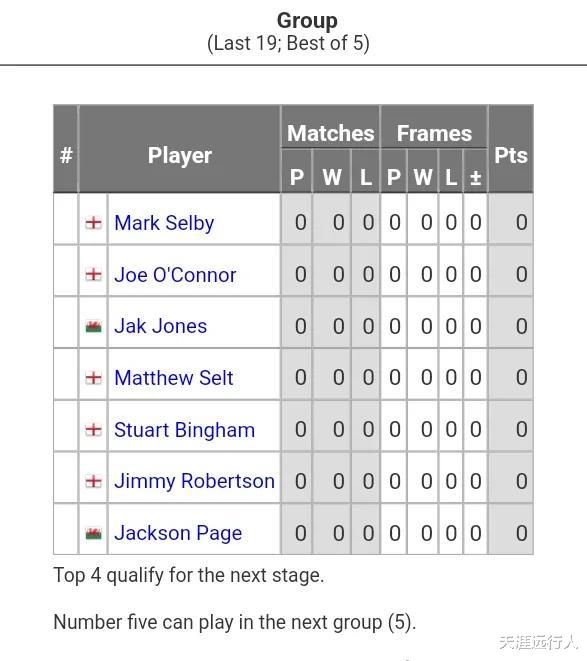Image resolution: width=587 pixels, height=661 pixels.
Task: Open Matthew Selt's player link
Action: click(x=174, y=378)
